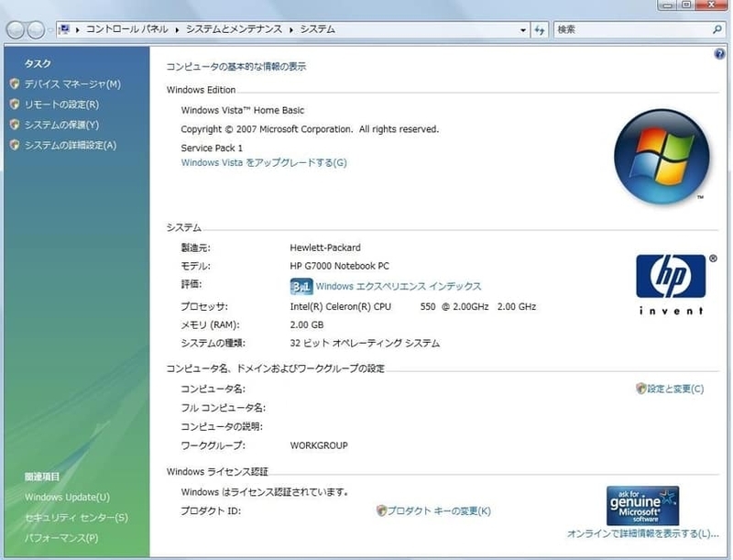Click the Windows Vista logo orb
Screen dimensions: 733x560
(662, 157)
